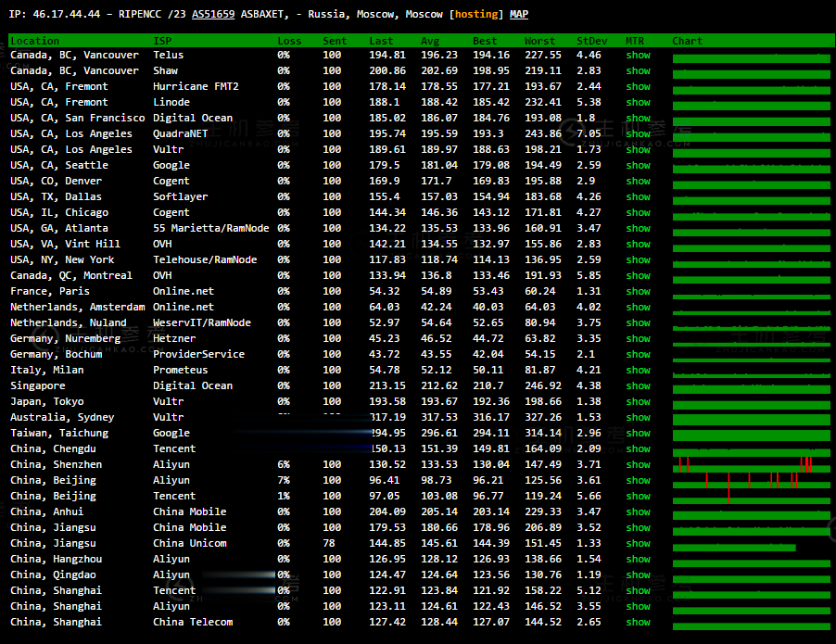This screenshot has width=836, height=644.
Task: Select the avg value 42.24
Action: [437, 307]
